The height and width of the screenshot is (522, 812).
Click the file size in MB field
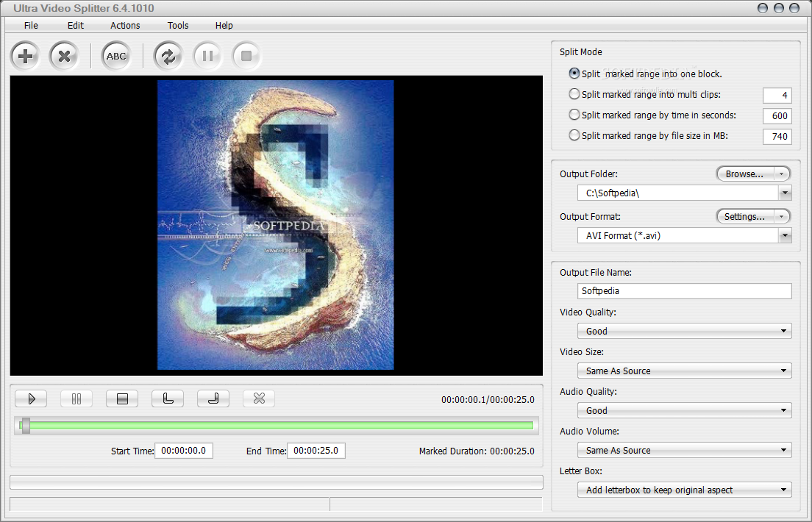click(777, 136)
